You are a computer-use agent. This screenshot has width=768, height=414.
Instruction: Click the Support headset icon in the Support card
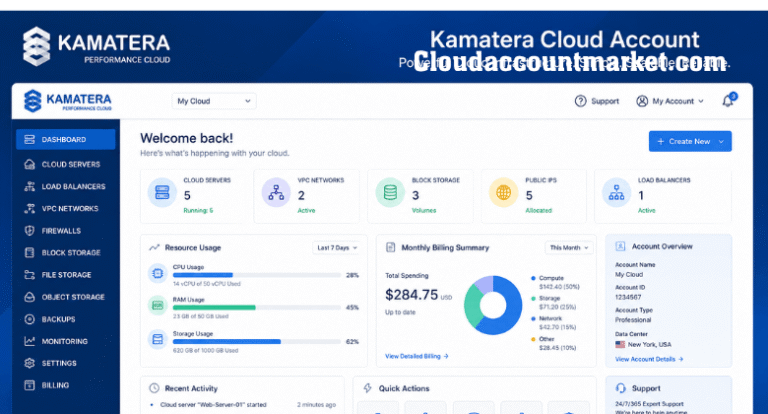pyautogui.click(x=621, y=388)
